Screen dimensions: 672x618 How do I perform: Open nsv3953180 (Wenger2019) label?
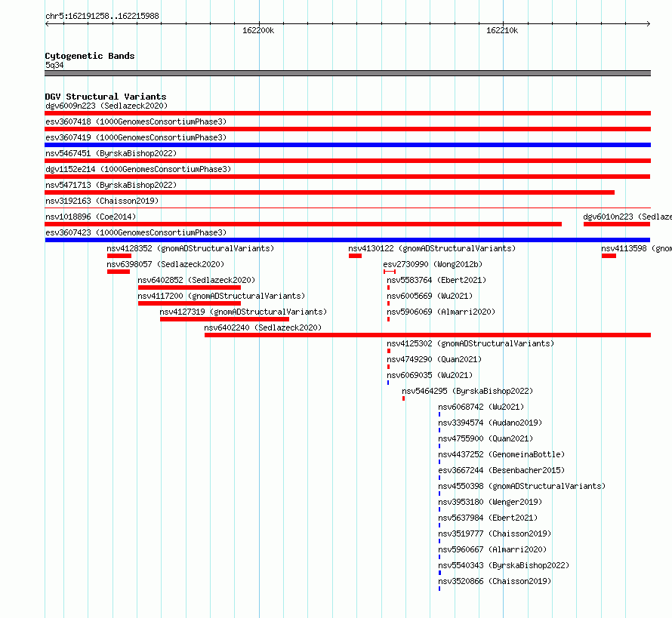490,502
